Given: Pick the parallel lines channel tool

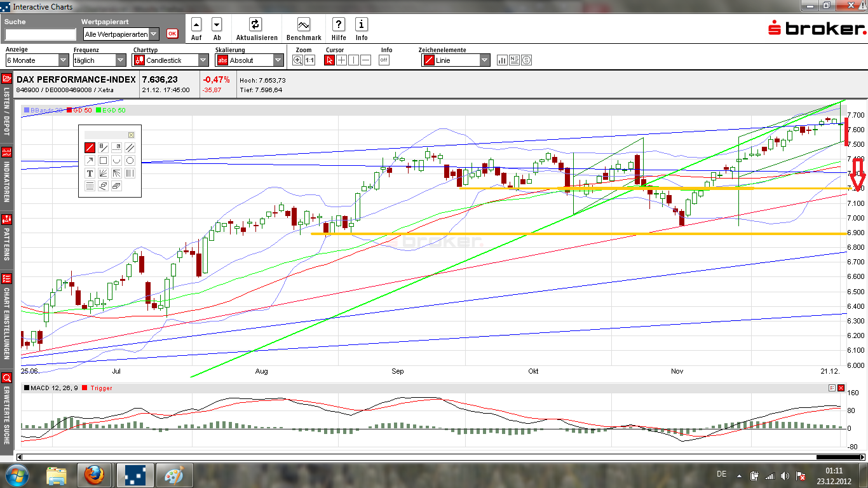Looking at the screenshot, I should (x=130, y=148).
